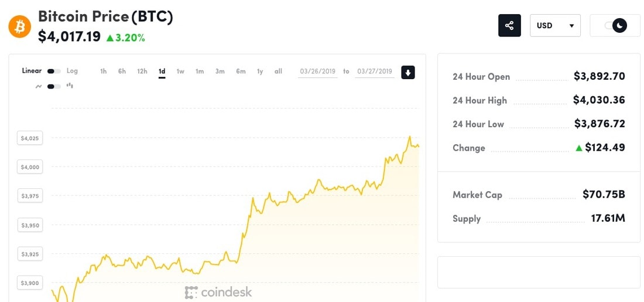This screenshot has width=644, height=302.
Task: Click the orange Bitcoin logo icon
Action: tap(20, 26)
